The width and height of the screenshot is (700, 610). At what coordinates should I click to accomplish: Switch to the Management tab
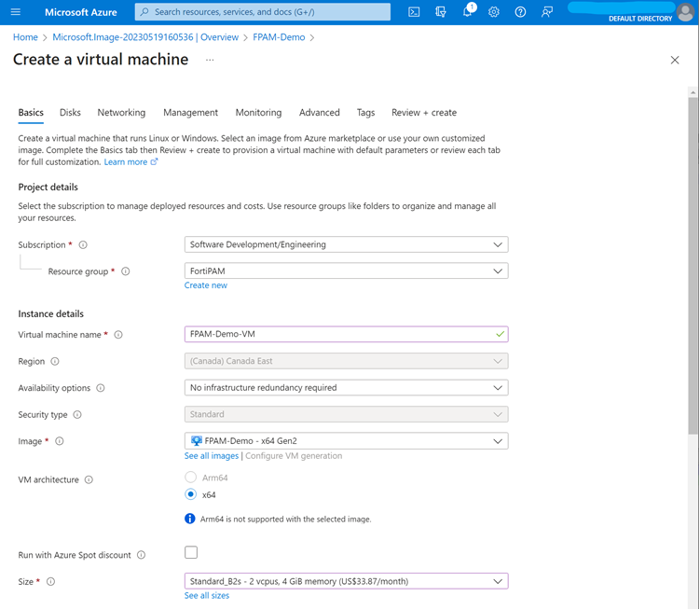coord(191,113)
